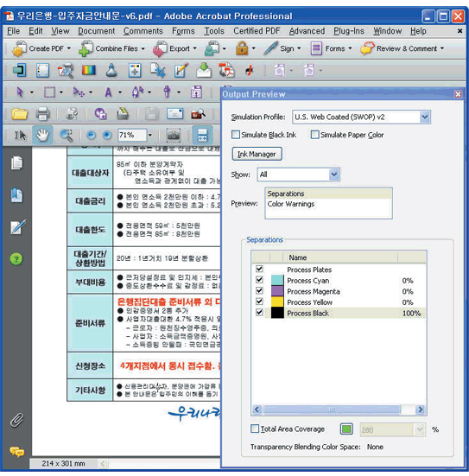Click the email envelope icon

coord(174,114)
